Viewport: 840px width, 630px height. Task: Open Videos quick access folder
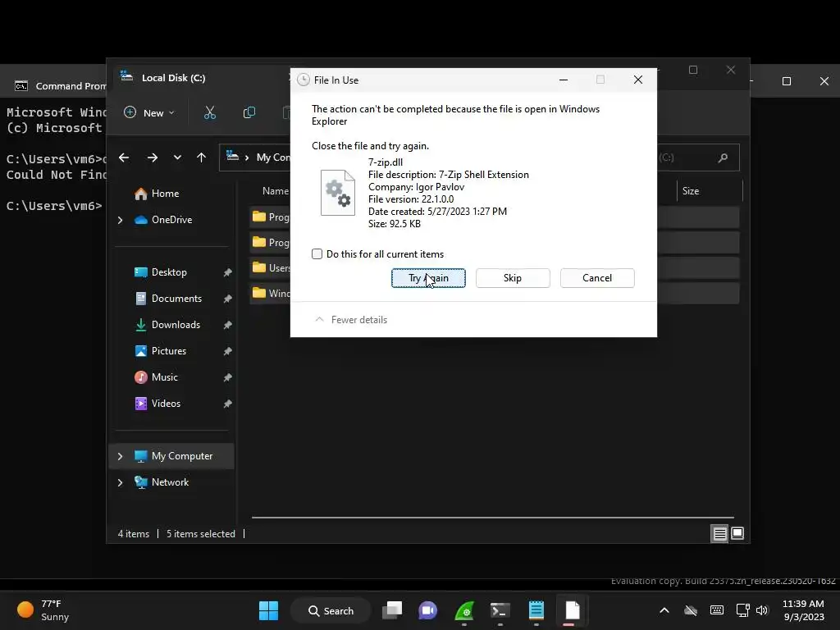click(157, 404)
